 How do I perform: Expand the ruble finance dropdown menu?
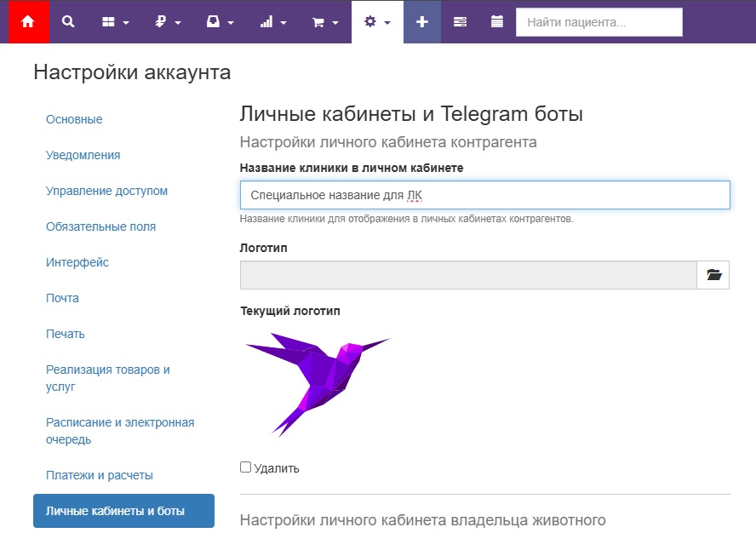point(169,22)
